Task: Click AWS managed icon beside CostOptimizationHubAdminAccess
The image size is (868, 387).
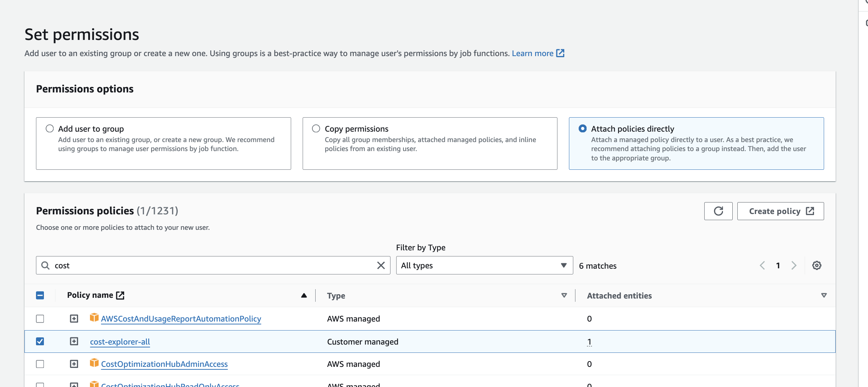Action: tap(94, 363)
